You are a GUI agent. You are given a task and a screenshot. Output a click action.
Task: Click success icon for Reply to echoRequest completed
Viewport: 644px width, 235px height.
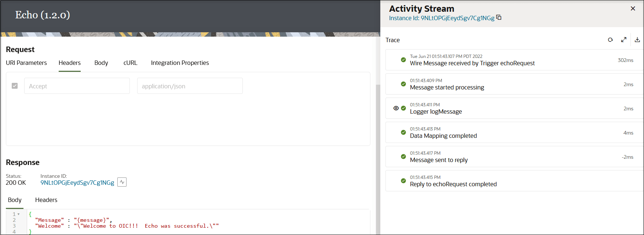tap(403, 181)
